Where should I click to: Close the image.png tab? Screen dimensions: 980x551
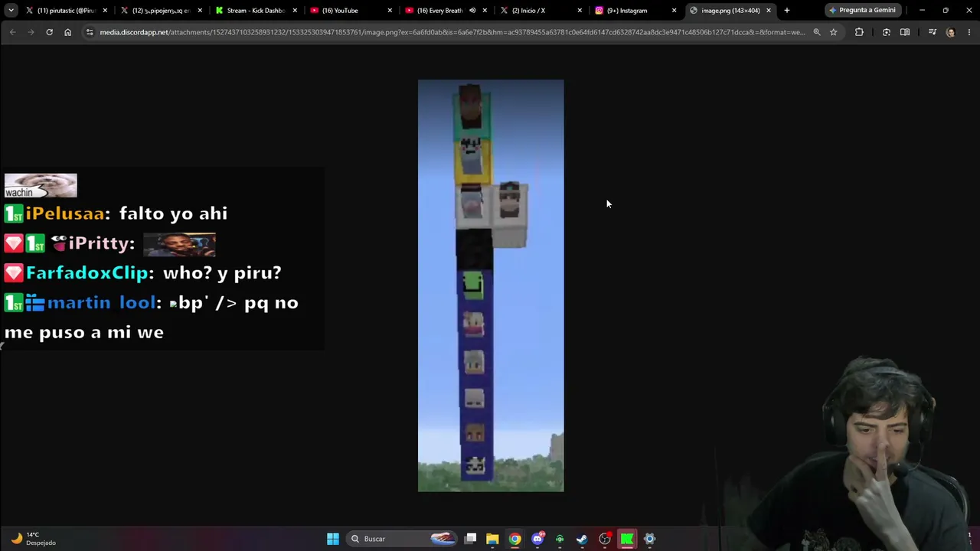[x=769, y=11]
